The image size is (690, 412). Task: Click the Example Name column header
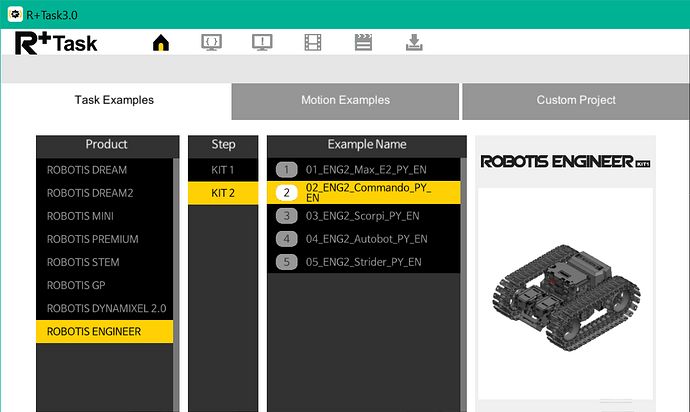click(367, 147)
